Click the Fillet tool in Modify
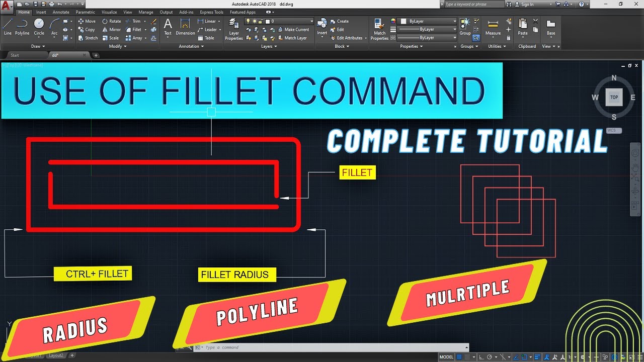Screen dimensions: 644x362 coord(133,30)
